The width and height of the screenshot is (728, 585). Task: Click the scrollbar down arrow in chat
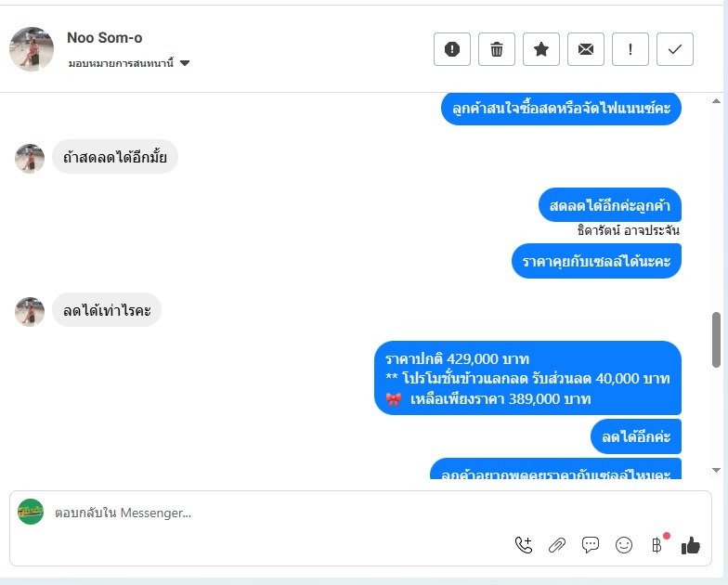(x=716, y=470)
